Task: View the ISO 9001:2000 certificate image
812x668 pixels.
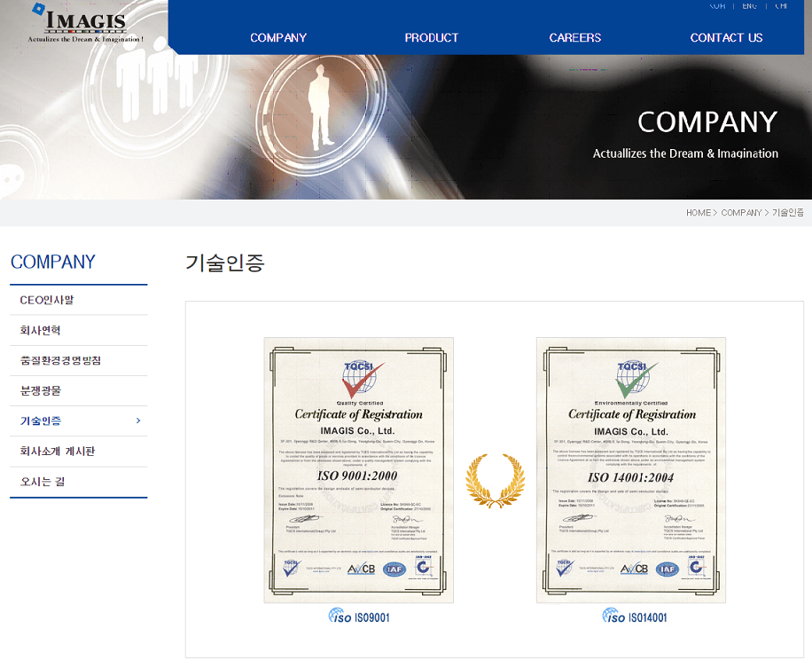Action: click(x=358, y=470)
